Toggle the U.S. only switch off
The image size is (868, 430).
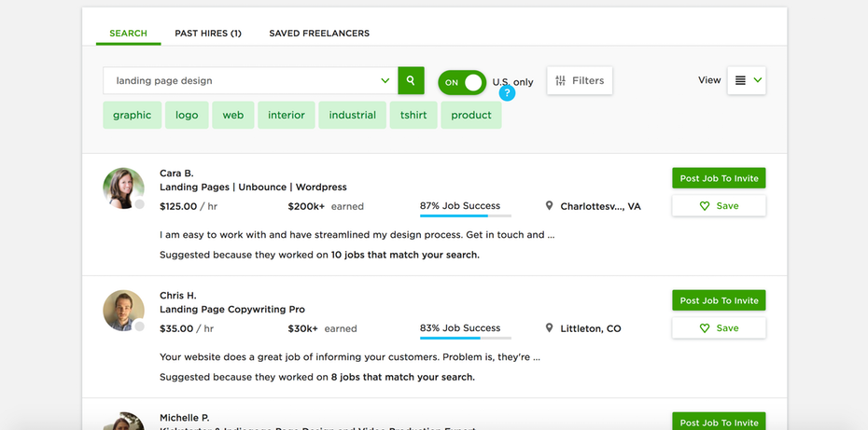pyautogui.click(x=462, y=82)
